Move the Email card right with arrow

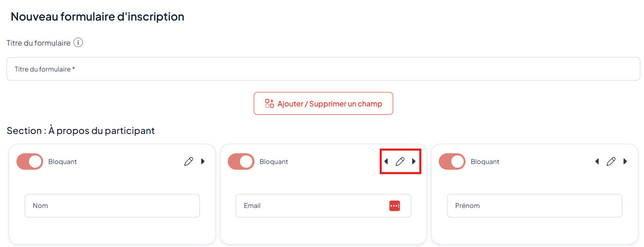[x=414, y=162]
